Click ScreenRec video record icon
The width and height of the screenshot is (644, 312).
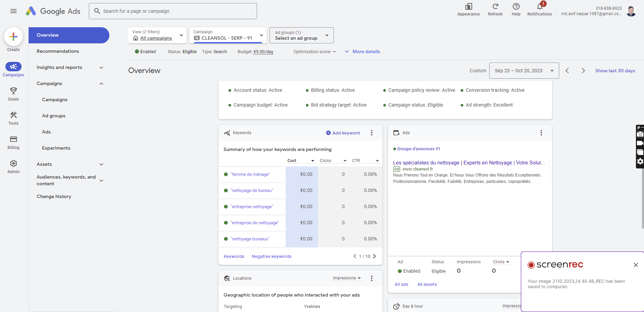[x=640, y=143]
